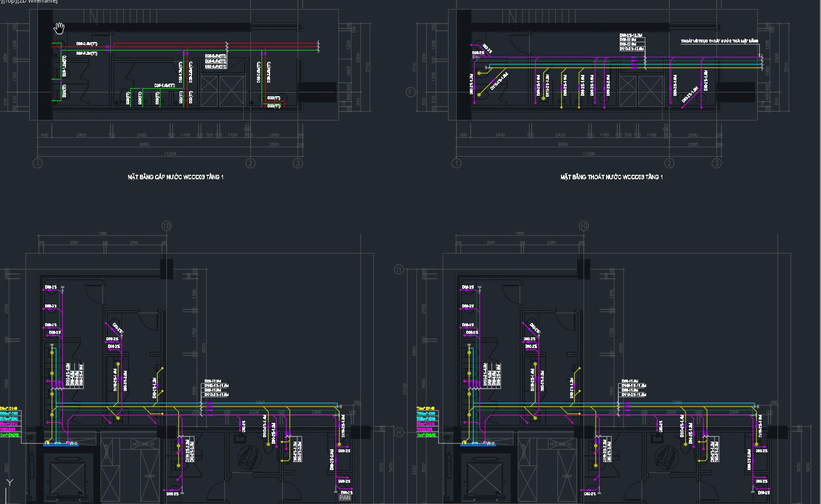Click the PAN label at the bottom
This screenshot has width=821, height=504.
[345, 497]
